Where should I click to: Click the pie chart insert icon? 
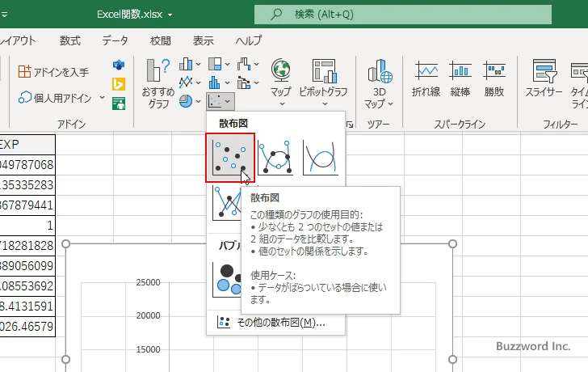(x=186, y=101)
